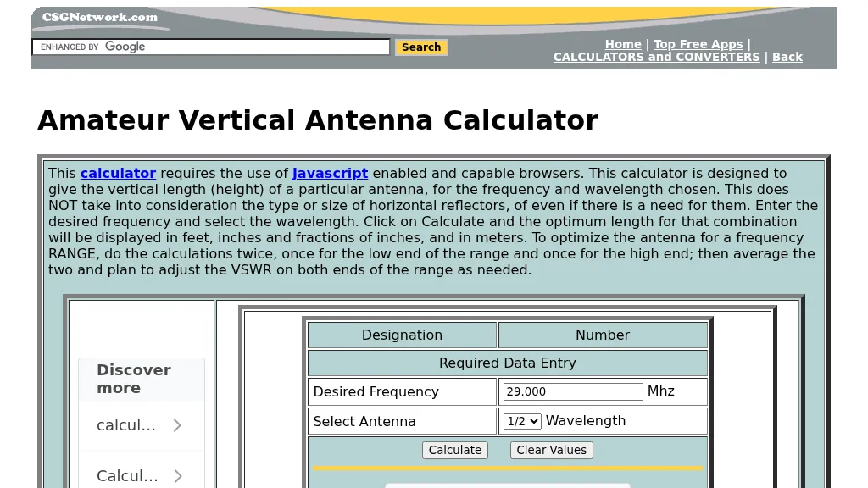
Task: Click the 'Select Antenna' label
Action: pos(364,421)
